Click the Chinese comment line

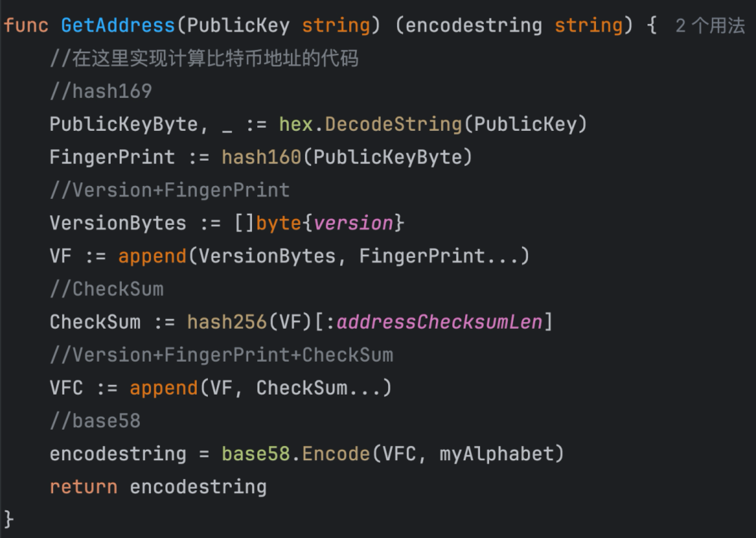click(204, 59)
